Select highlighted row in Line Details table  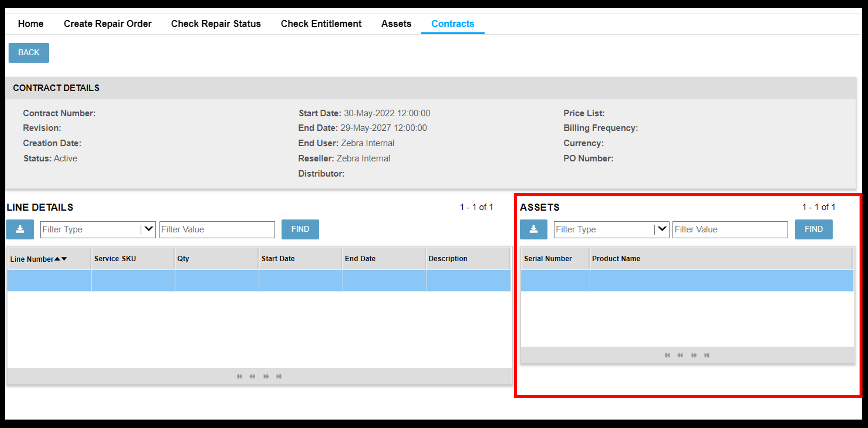[259, 280]
